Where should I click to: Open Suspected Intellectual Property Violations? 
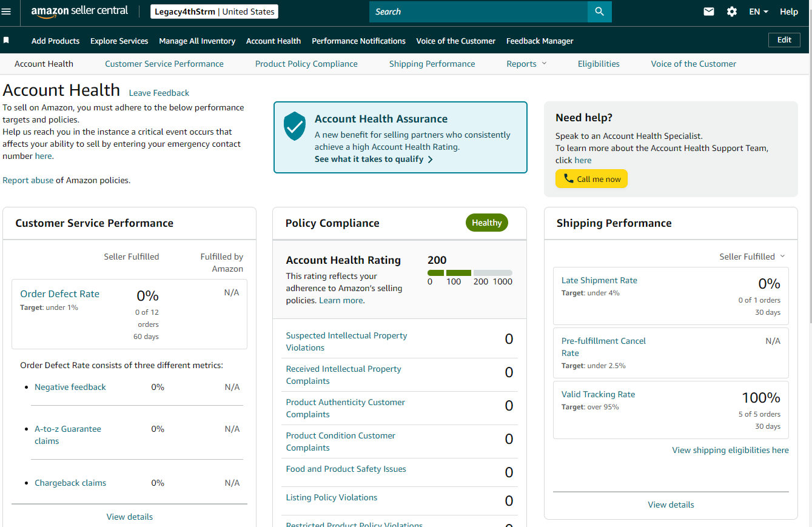[346, 341]
